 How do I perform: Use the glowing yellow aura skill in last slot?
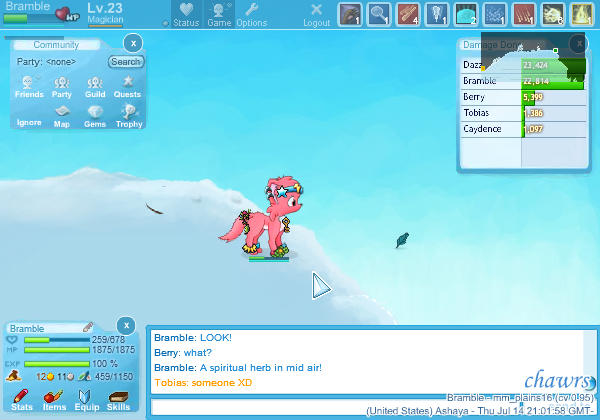pos(582,15)
